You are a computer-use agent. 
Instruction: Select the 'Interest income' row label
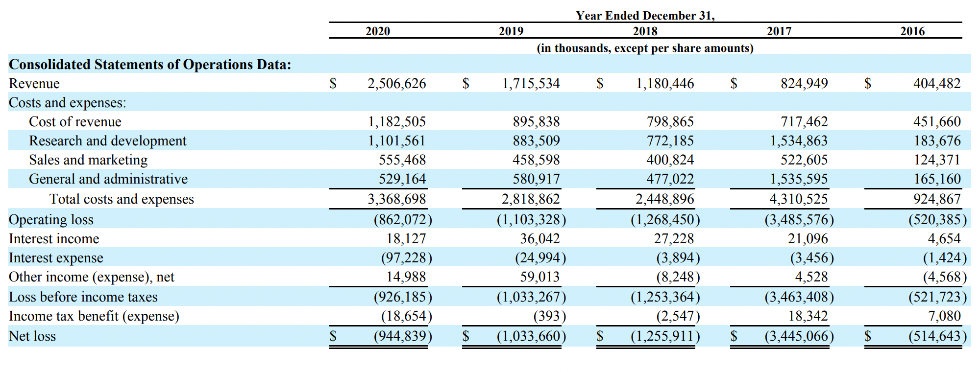(54, 239)
